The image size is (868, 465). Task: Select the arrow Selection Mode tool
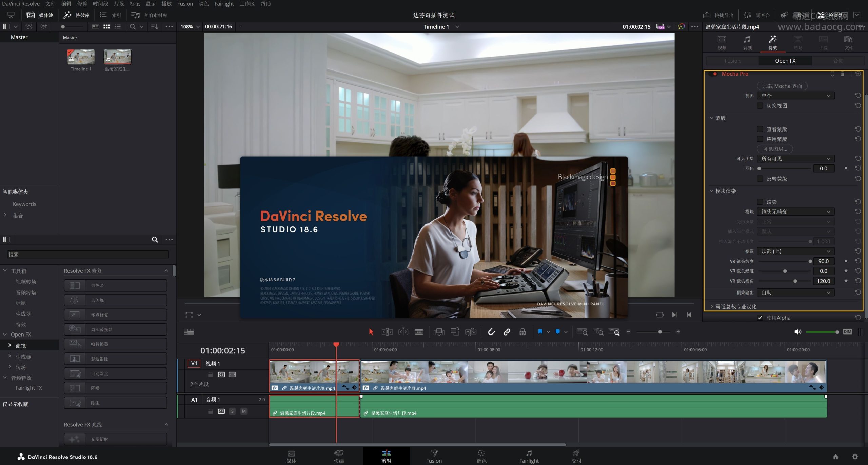[x=371, y=332]
